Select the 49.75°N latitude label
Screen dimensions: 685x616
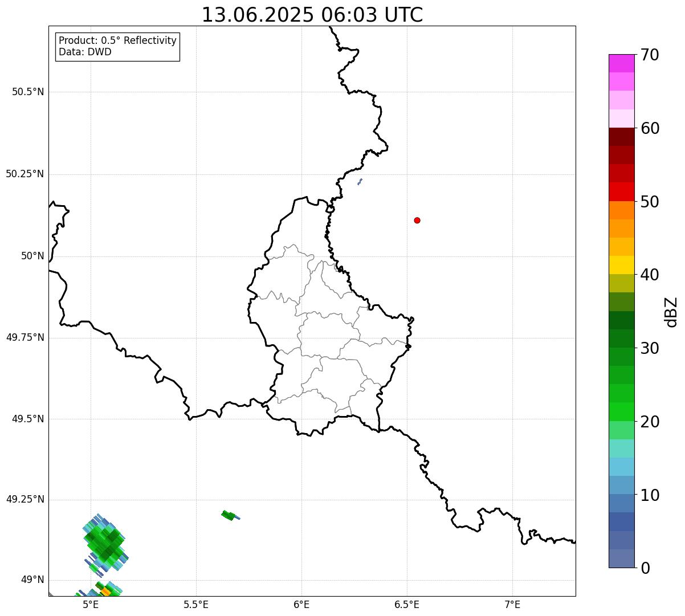pos(25,337)
